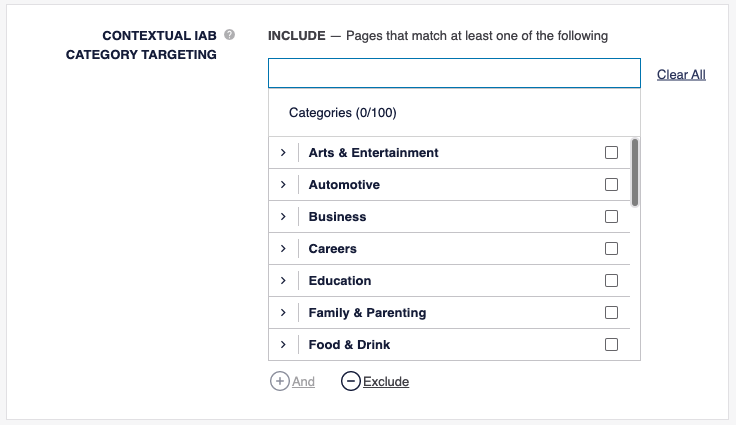Screen dimensions: 736x425
Task: Focus the category search input field
Action: (453, 74)
